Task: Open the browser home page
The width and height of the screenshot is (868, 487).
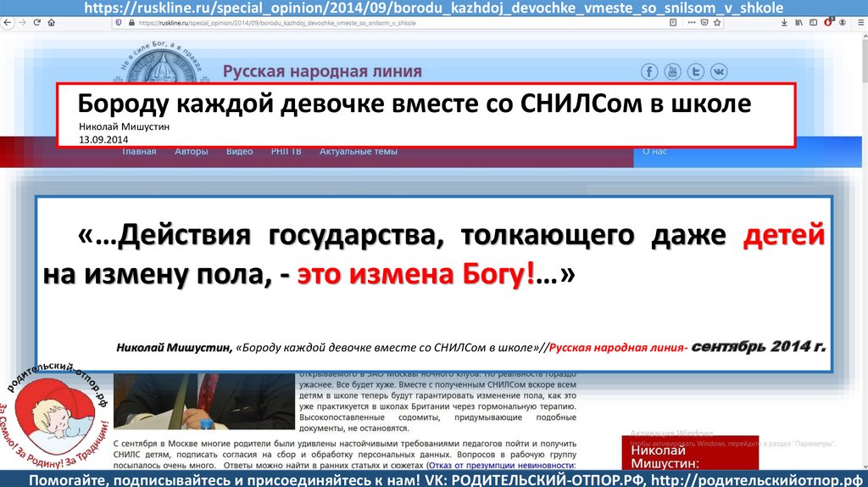Action: (x=52, y=23)
